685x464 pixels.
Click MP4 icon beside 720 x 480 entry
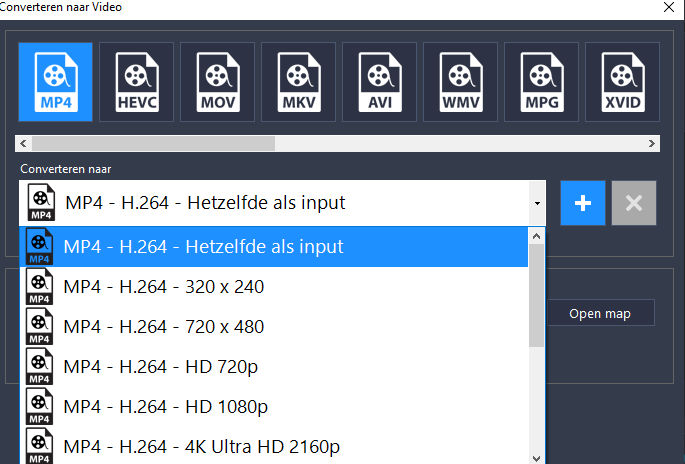(39, 327)
